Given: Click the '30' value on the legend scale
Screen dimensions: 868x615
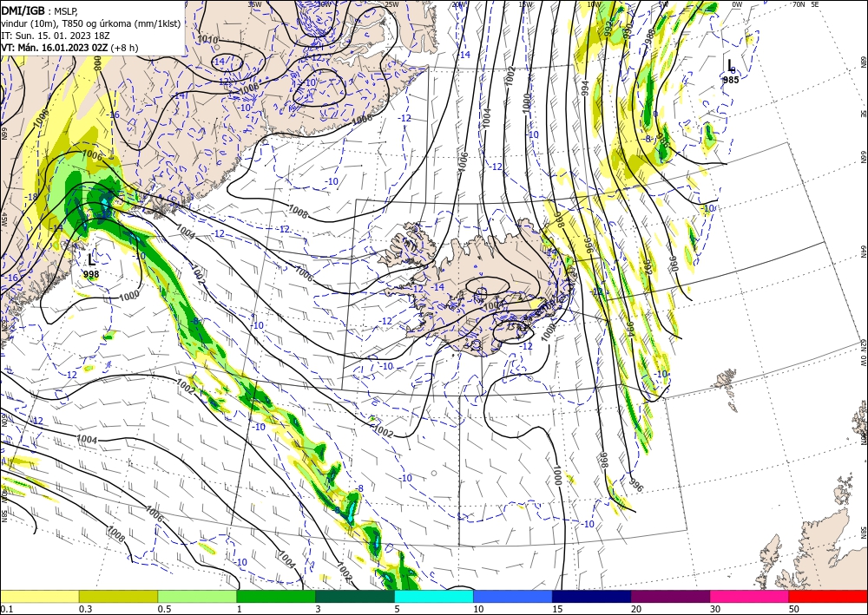Looking at the screenshot, I should 715,609.
